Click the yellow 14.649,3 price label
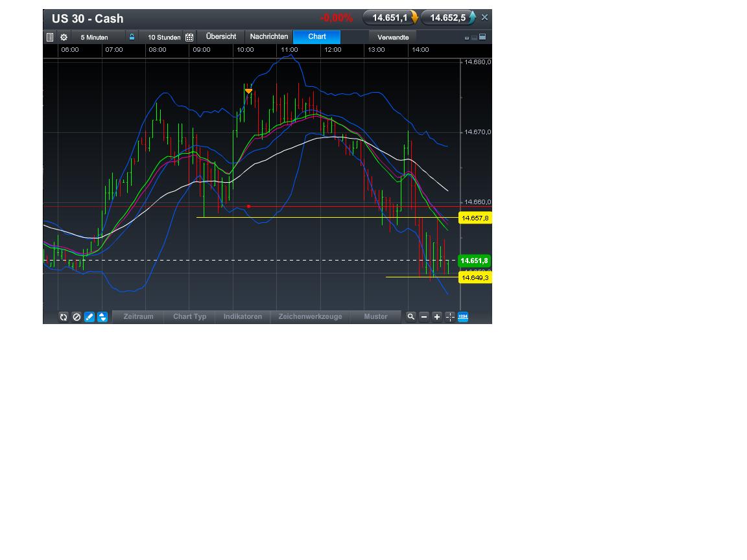 point(475,277)
